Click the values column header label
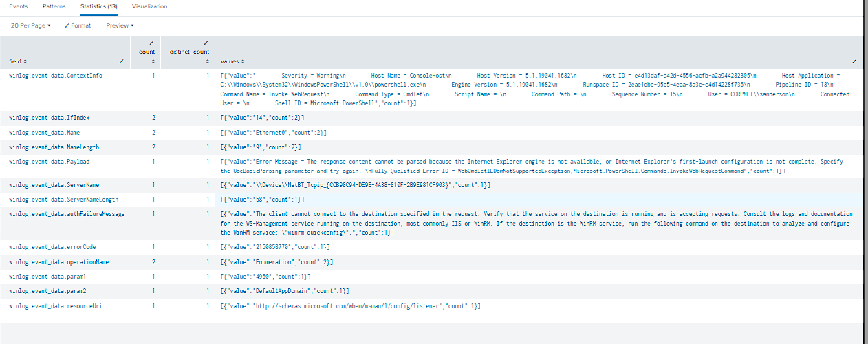868x344 pixels. 229,61
